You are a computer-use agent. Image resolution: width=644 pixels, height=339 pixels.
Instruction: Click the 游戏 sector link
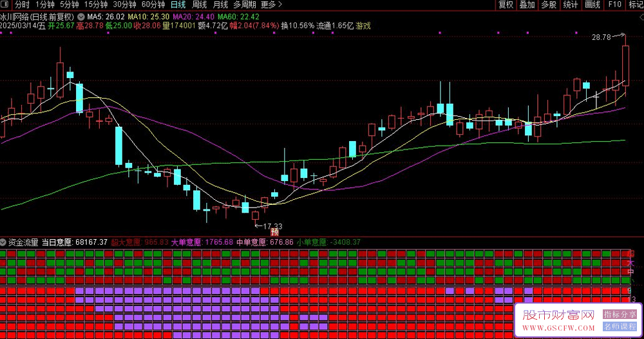[363, 26]
